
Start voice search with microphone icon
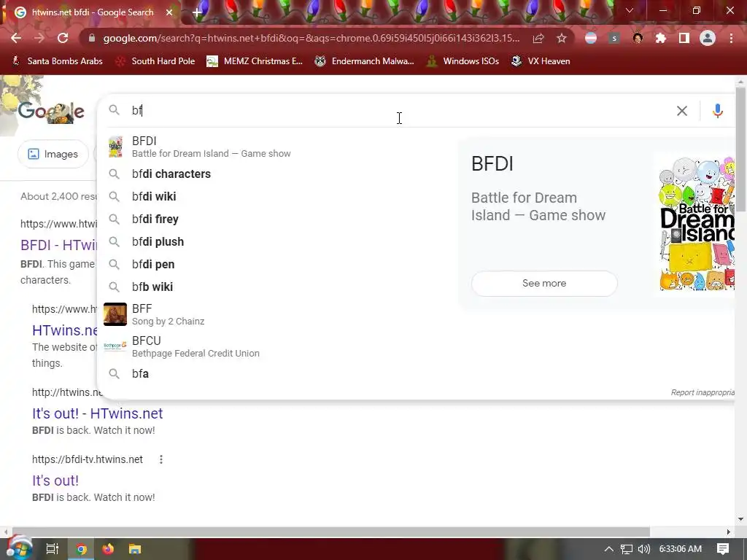718,111
